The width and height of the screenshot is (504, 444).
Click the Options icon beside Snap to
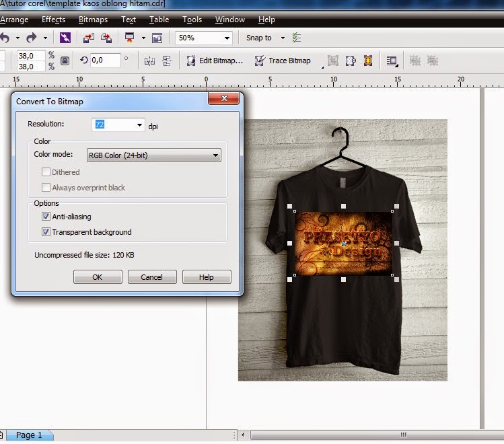[297, 38]
